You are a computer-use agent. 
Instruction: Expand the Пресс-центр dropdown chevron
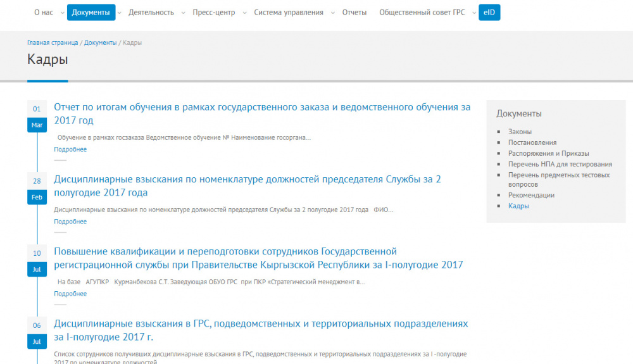click(x=244, y=13)
